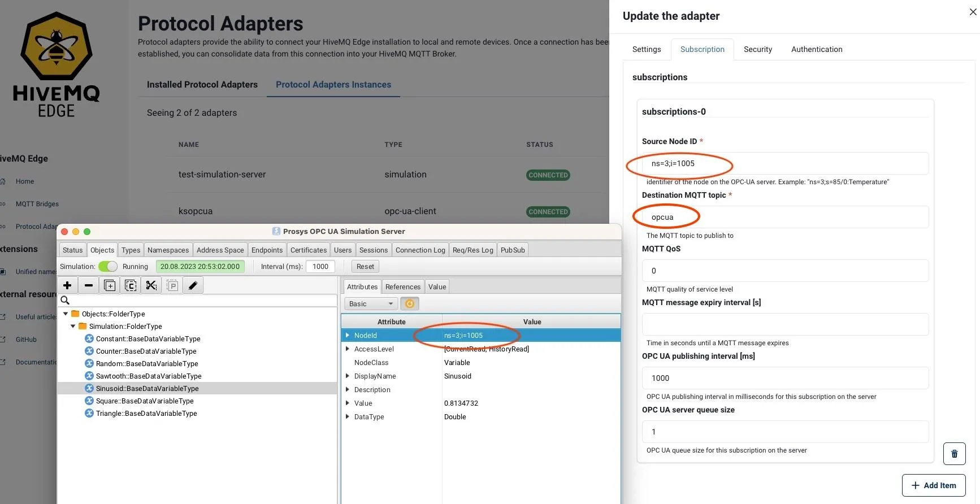Screen dimensions: 980x504
Task: Delete subscriptions-0 with the trash icon
Action: (954, 453)
